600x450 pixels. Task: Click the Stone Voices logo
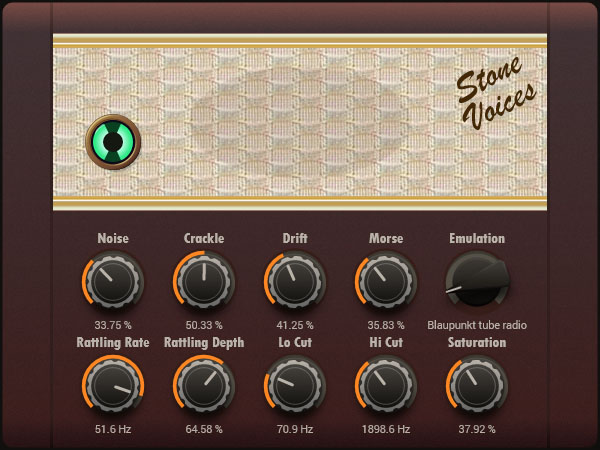[x=496, y=99]
